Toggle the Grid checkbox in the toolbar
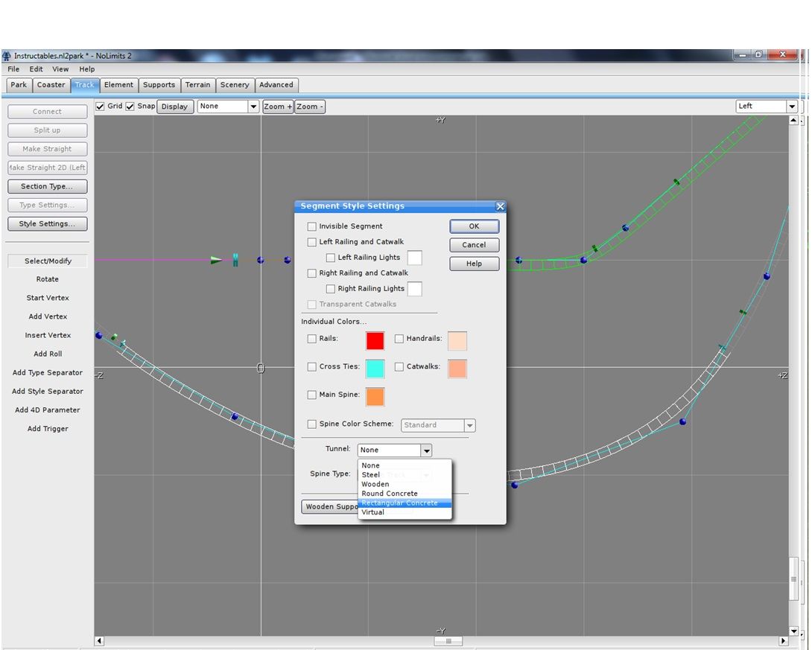 (100, 106)
